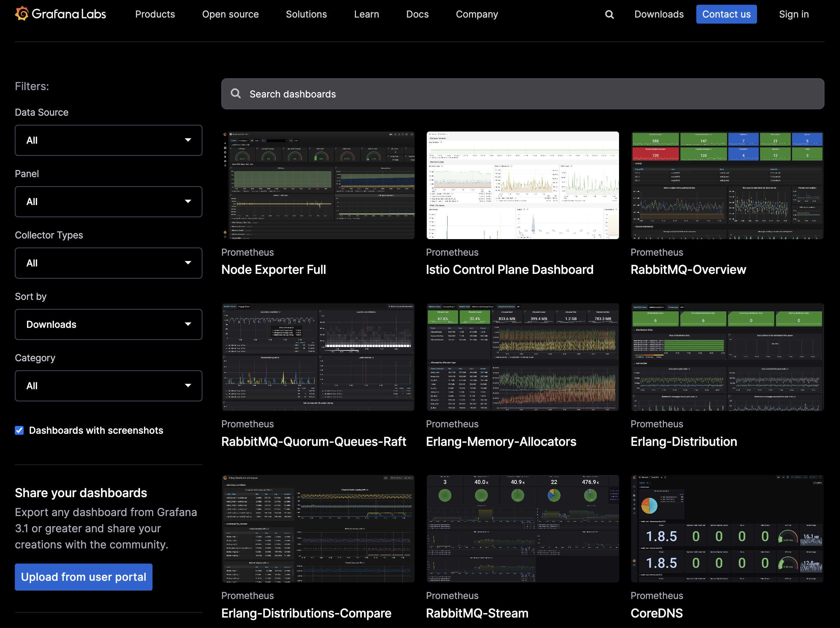
Task: Click the Sign in link
Action: tap(793, 15)
